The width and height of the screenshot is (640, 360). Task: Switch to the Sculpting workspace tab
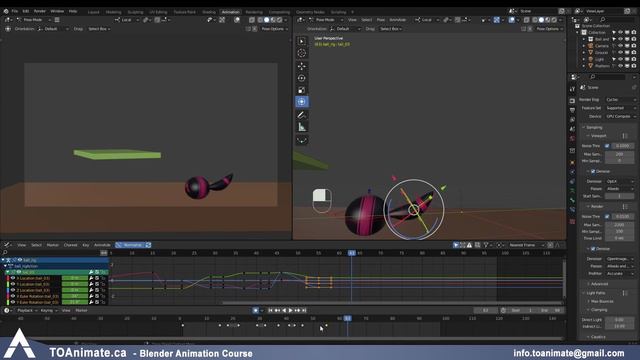(x=135, y=12)
